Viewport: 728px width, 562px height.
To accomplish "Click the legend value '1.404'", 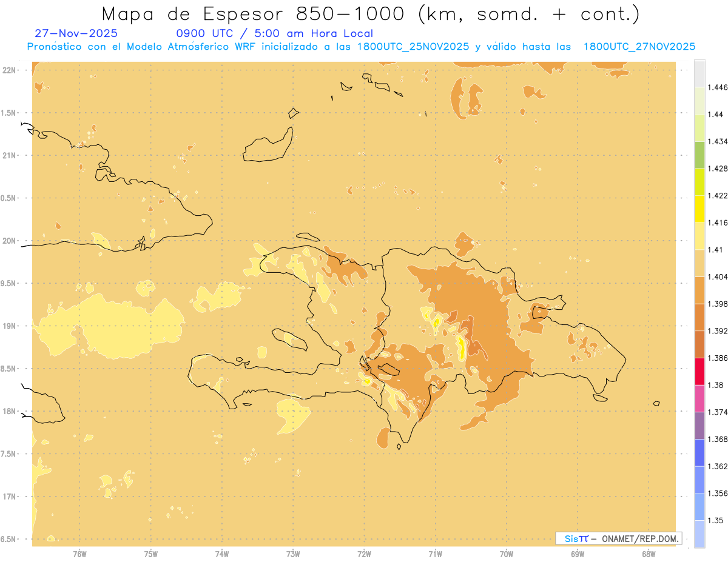I will pyautogui.click(x=718, y=276).
